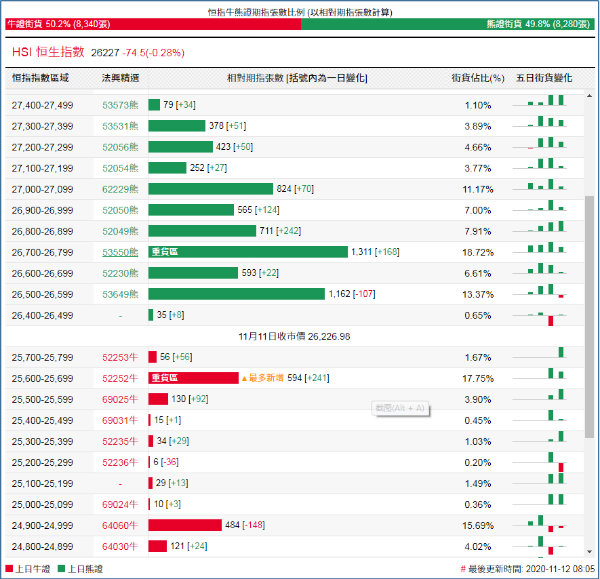This screenshot has width=600, height=579.
Task: Click the green bar for 565 [+124]
Action: 191,210
